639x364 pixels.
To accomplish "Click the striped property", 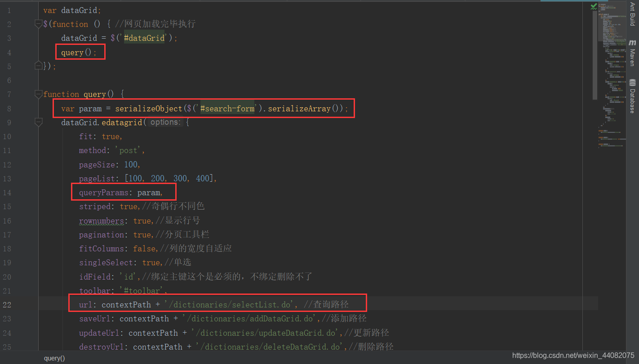I will [95, 206].
